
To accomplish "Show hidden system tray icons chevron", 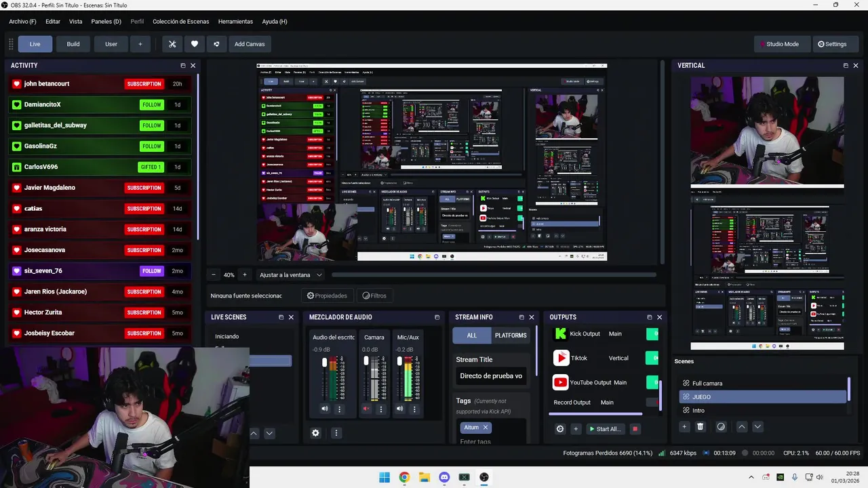I will pyautogui.click(x=751, y=477).
